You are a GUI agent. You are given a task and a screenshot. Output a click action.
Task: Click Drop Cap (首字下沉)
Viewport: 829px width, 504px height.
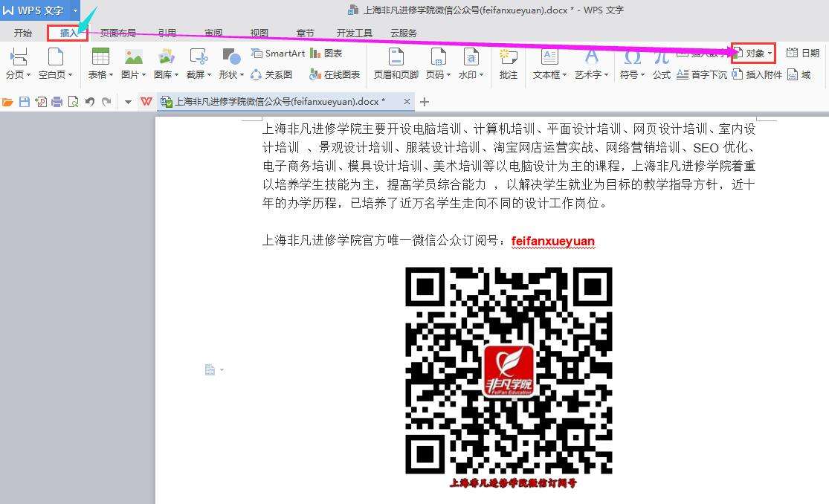[702, 74]
